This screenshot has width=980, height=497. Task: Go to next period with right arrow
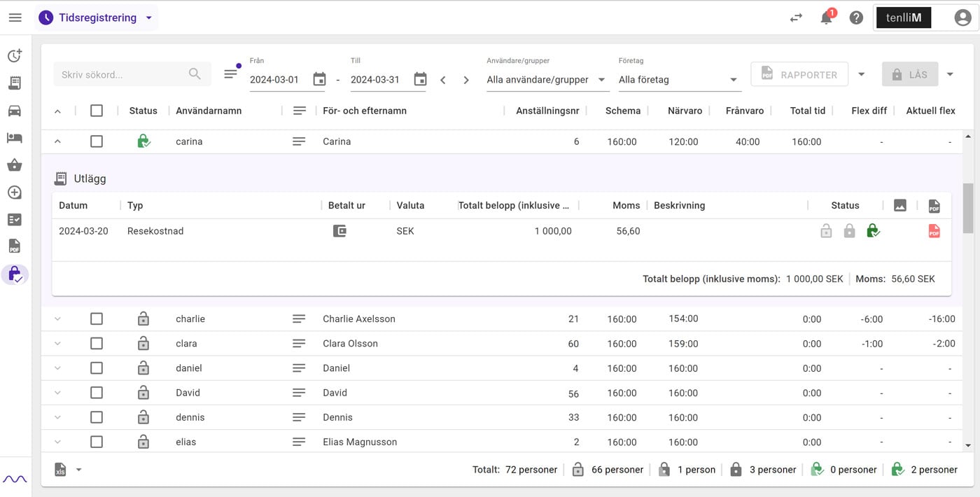pyautogui.click(x=466, y=80)
